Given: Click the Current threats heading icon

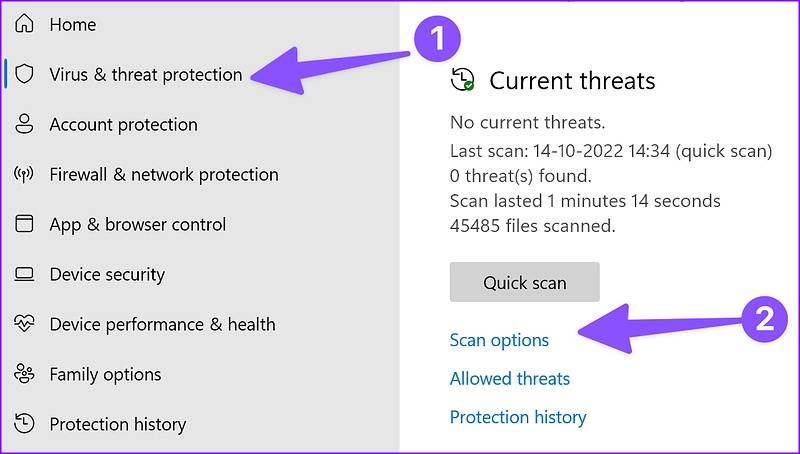Looking at the screenshot, I should coord(462,81).
